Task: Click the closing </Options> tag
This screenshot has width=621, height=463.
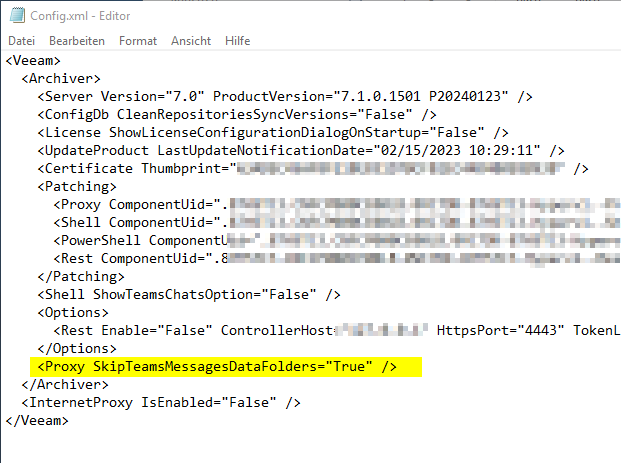Action: pyautogui.click(x=77, y=349)
